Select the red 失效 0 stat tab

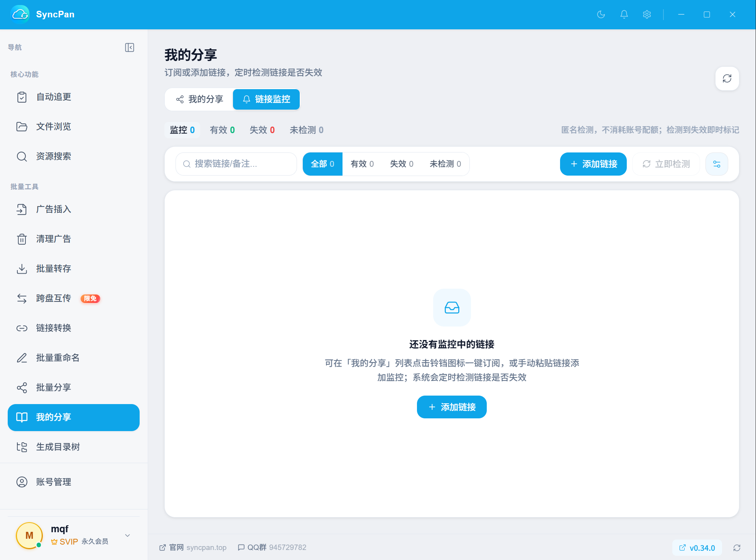(x=262, y=130)
